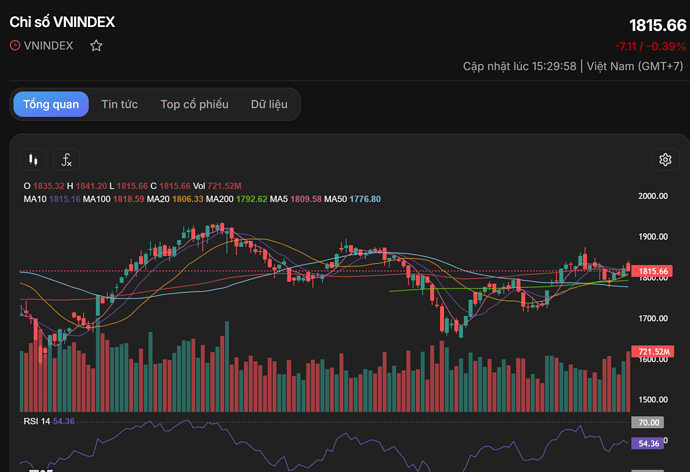Click the Vol 721.52M legend value
690x472 pixels.
(217, 186)
